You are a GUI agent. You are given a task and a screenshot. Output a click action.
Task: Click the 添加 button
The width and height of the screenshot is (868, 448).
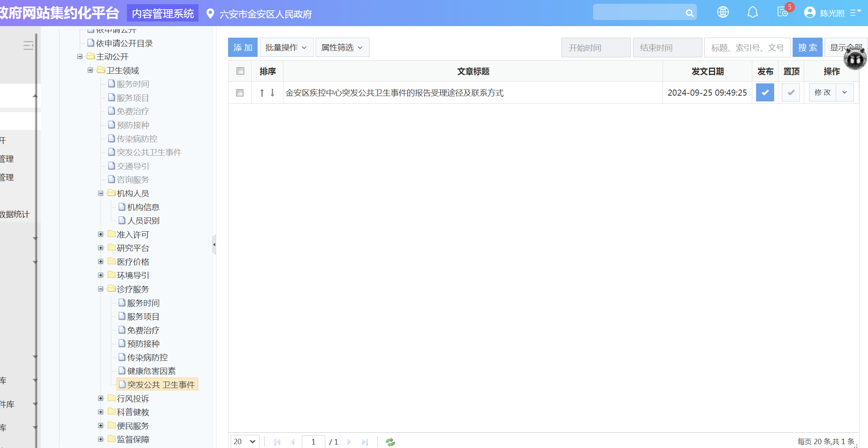(243, 48)
